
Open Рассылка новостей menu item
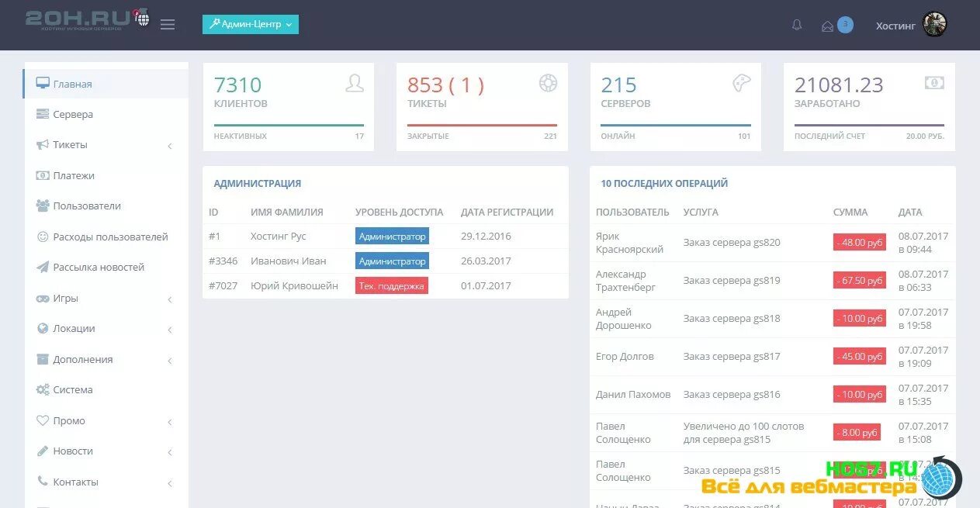(x=106, y=267)
